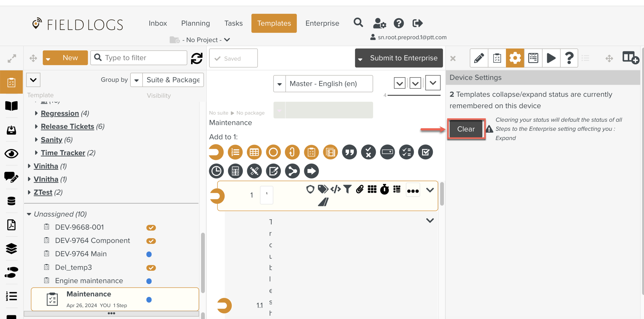
Task: Click the refresh icon beside filter field
Action: (x=197, y=58)
